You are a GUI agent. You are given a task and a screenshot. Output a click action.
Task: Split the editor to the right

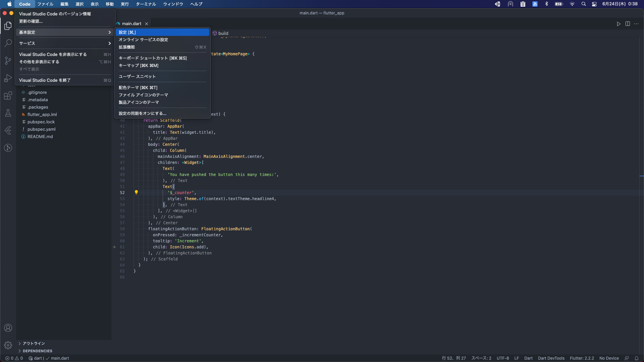click(x=628, y=24)
